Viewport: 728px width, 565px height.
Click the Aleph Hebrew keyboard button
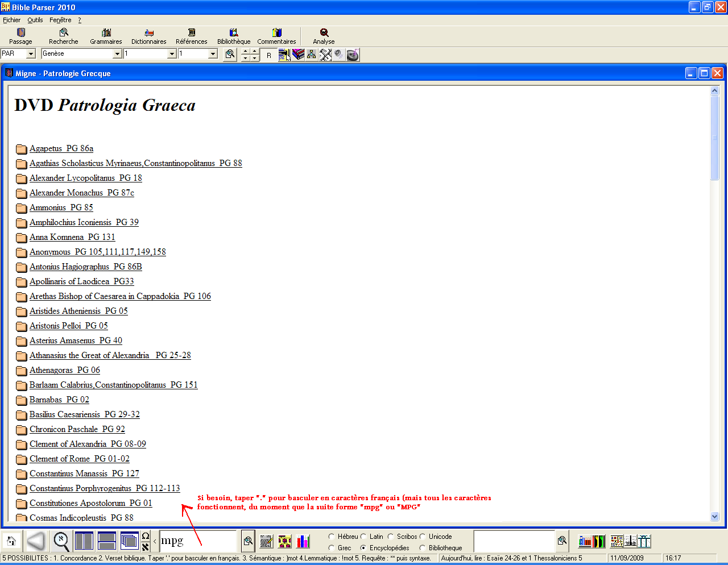(146, 547)
